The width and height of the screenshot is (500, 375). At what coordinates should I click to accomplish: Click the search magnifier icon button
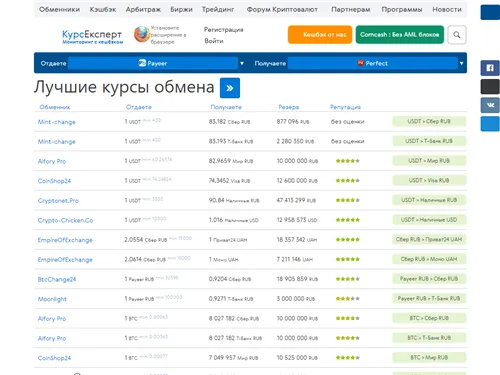(x=457, y=35)
